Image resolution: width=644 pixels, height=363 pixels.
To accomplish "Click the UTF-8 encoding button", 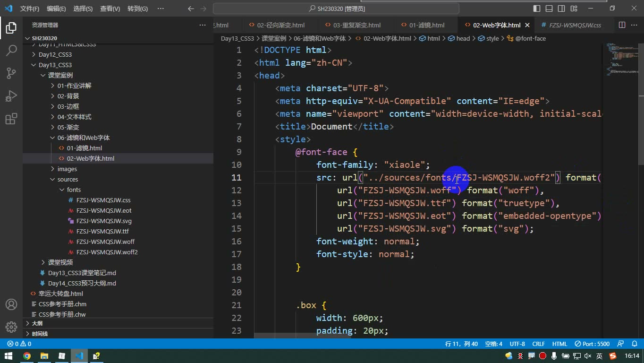I will click(517, 344).
